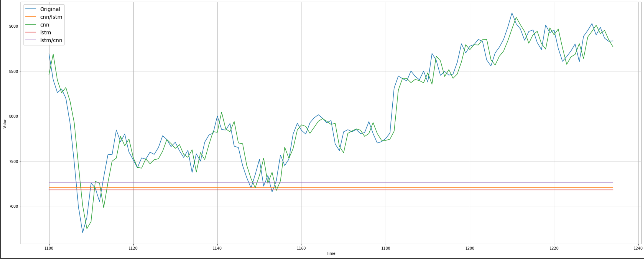Click the green cnn legend marker
This screenshot has width=644, height=259.
point(31,24)
